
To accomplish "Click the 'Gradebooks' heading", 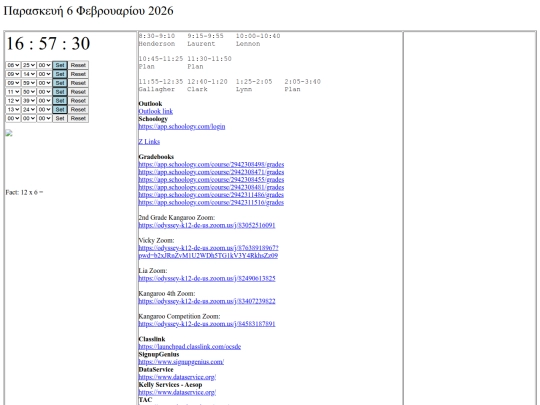I will point(156,157).
